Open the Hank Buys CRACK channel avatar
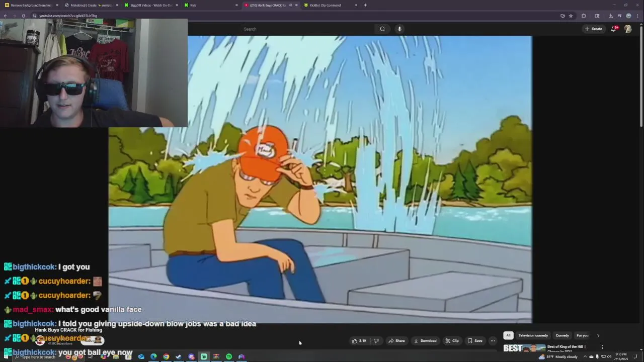644x362 pixels. pos(40,341)
